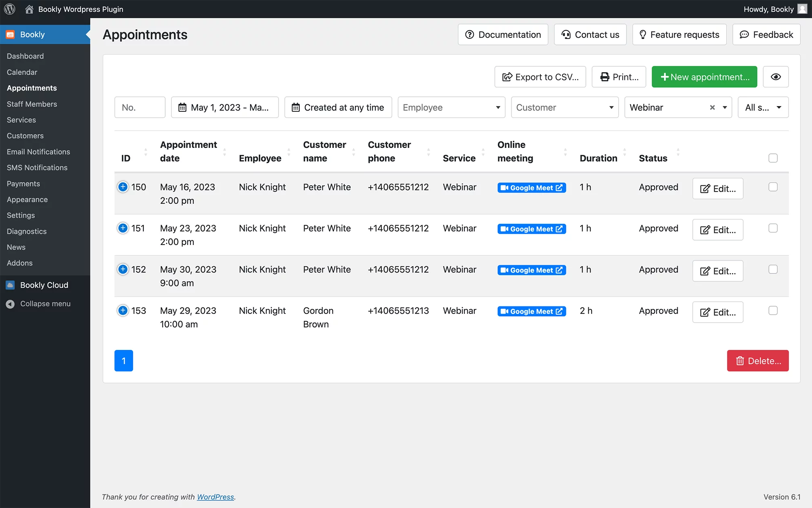Click the Print button
Image resolution: width=812 pixels, height=508 pixels.
click(619, 77)
